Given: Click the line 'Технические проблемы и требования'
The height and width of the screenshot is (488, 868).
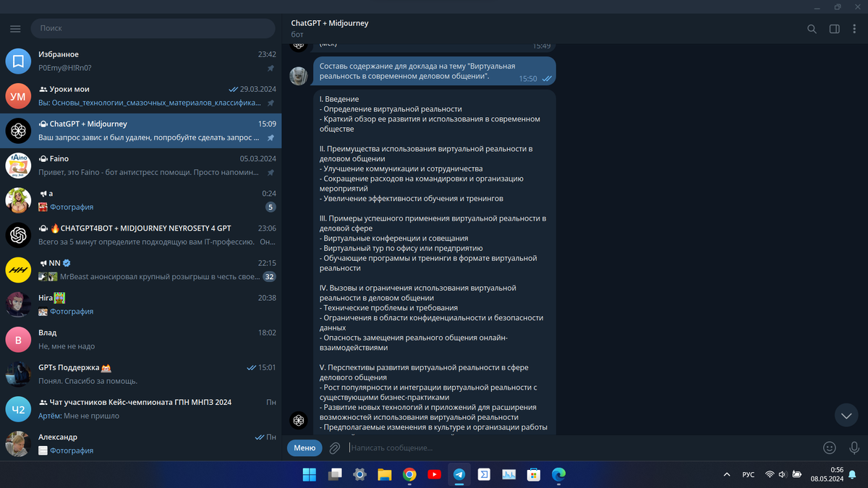Looking at the screenshot, I should (389, 308).
